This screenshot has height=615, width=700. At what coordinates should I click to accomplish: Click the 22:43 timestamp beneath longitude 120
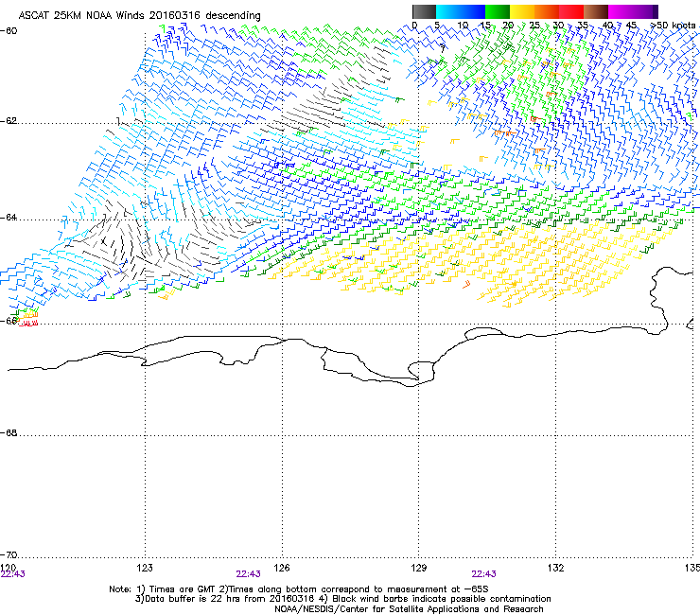coord(13,574)
